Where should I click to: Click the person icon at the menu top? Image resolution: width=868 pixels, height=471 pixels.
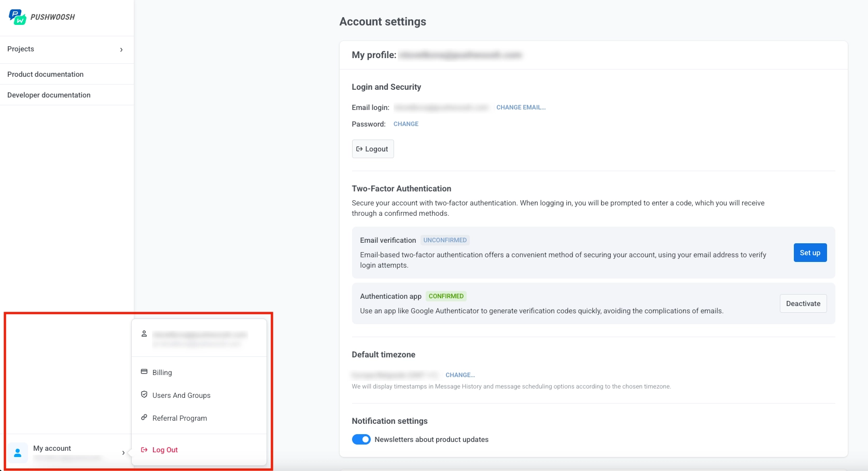pyautogui.click(x=144, y=333)
